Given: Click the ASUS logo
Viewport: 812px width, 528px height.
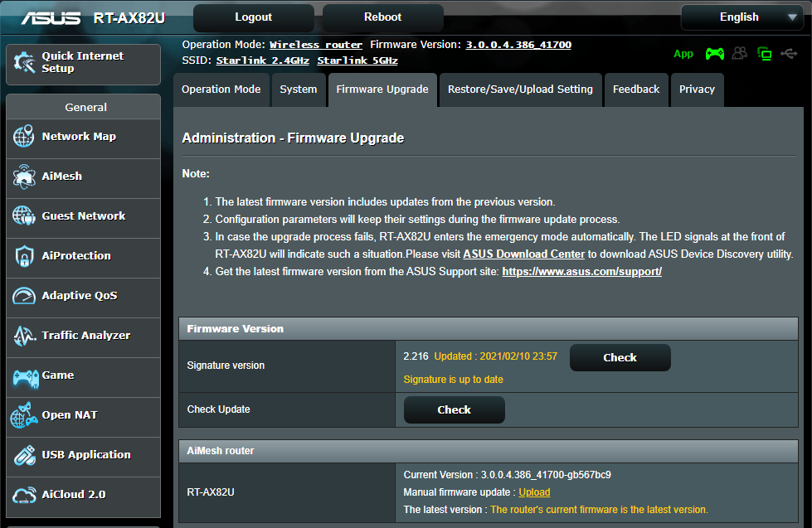Looking at the screenshot, I should click(51, 18).
